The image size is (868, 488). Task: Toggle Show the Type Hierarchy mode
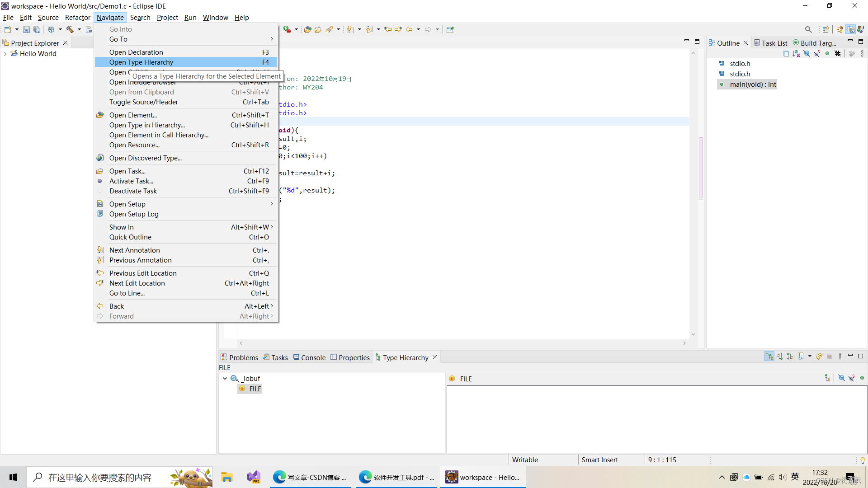(769, 357)
